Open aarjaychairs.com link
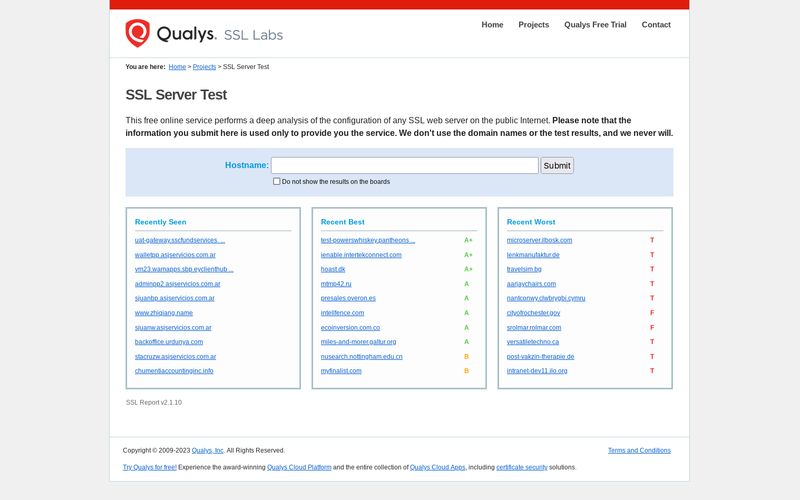This screenshot has width=800, height=500. pyautogui.click(x=531, y=284)
